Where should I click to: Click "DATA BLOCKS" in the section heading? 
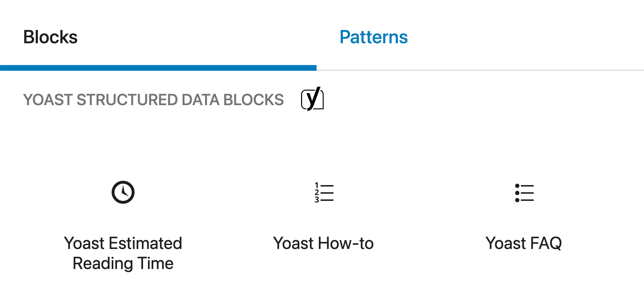(233, 100)
